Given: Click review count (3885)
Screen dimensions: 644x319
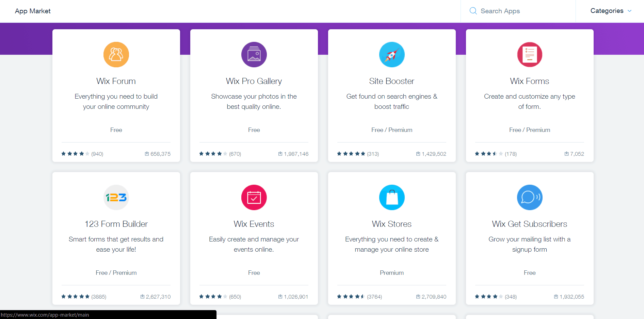Looking at the screenshot, I should pos(99,297).
